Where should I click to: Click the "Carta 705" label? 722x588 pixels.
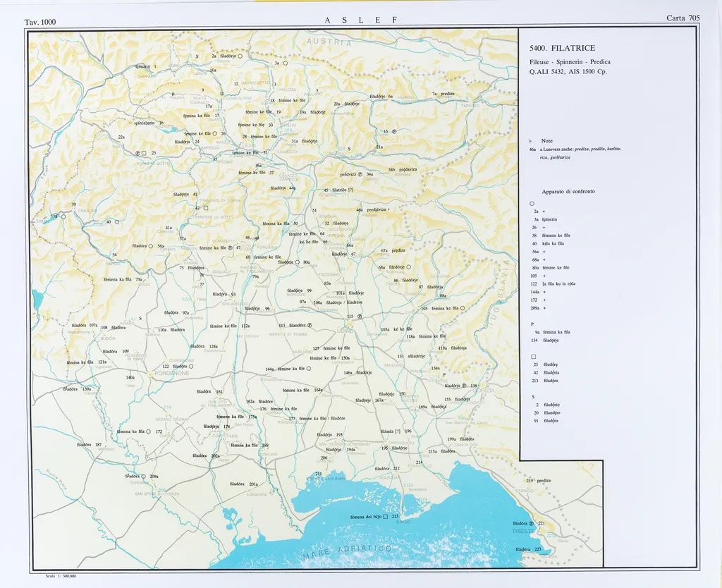pyautogui.click(x=683, y=18)
